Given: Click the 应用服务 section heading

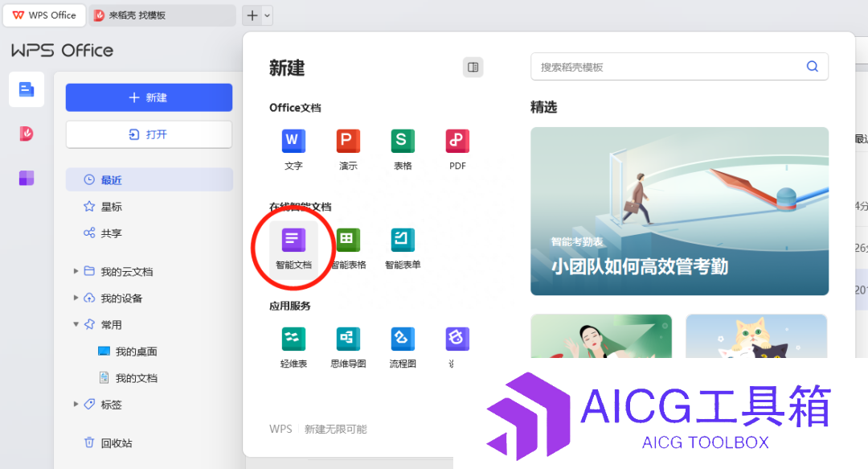Looking at the screenshot, I should pos(290,306).
